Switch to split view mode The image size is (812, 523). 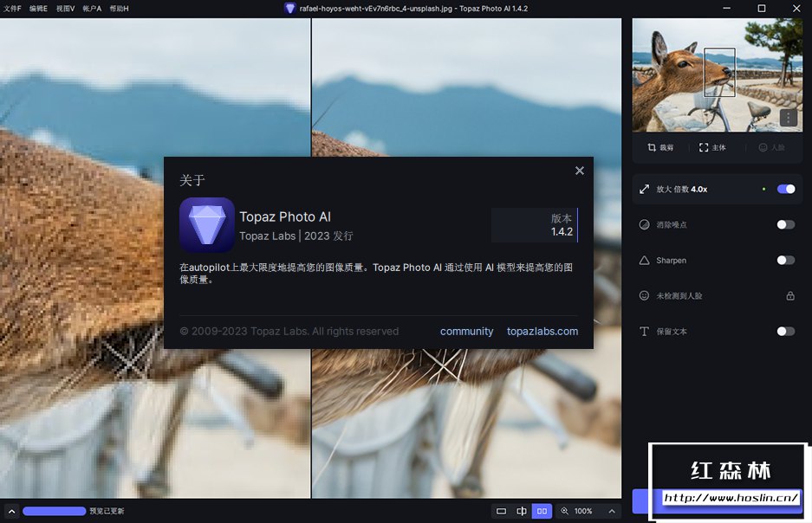[x=522, y=511]
